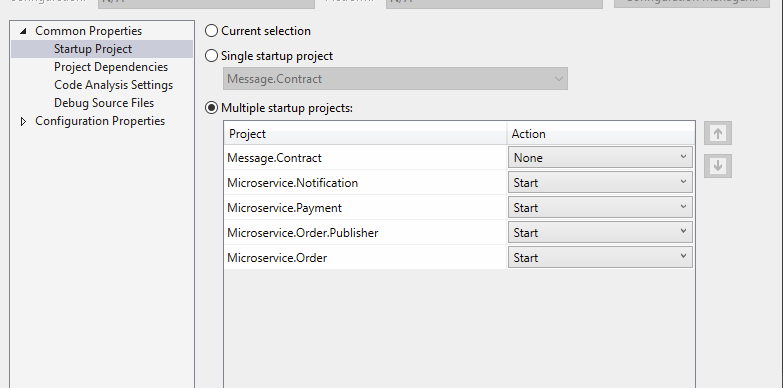
Task: Select the Current selection radio button
Action: pyautogui.click(x=212, y=31)
